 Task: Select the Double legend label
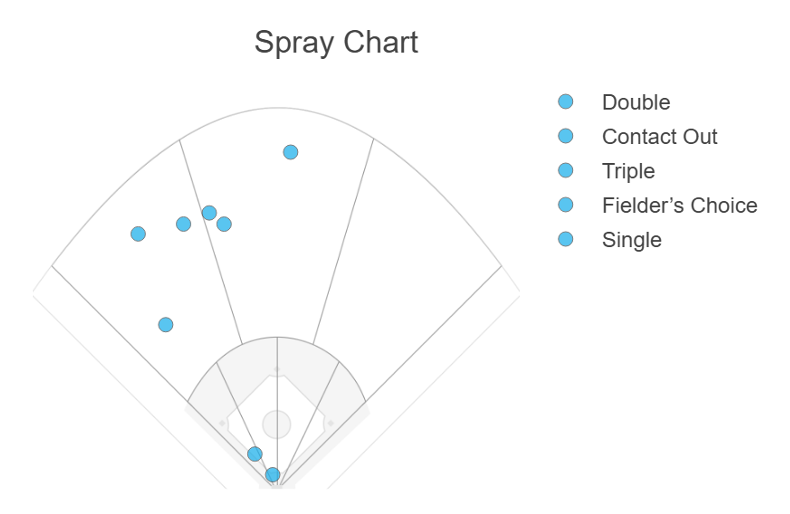click(636, 102)
